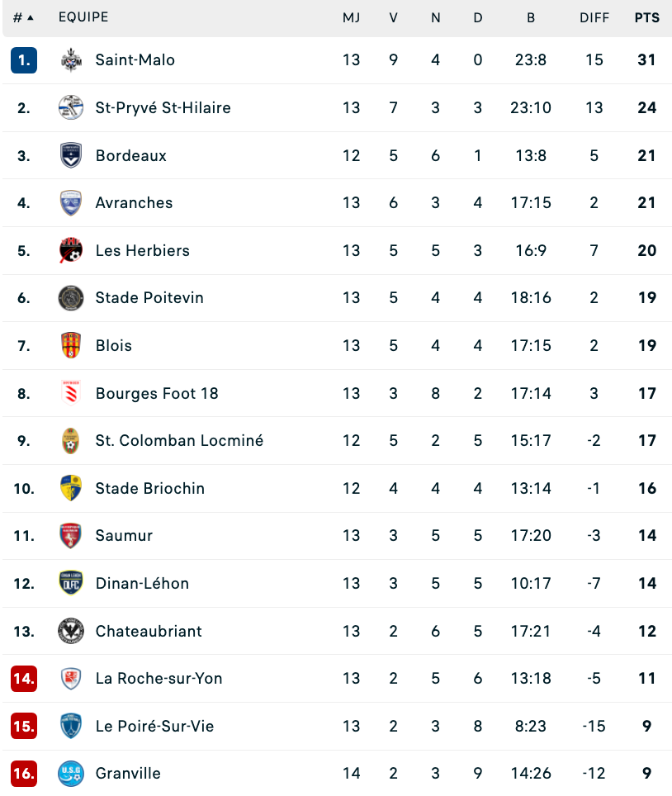The width and height of the screenshot is (672, 796).
Task: Click the Granville USG logo
Action: 71,773
